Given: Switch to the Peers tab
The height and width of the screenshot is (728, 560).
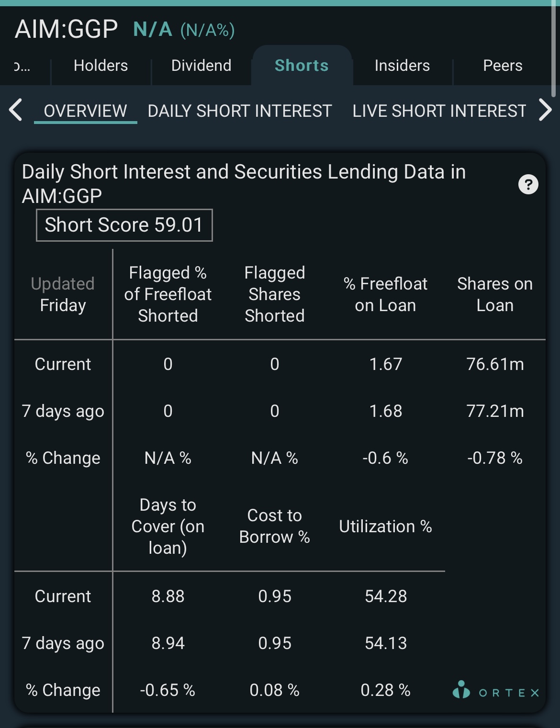Looking at the screenshot, I should point(503,66).
